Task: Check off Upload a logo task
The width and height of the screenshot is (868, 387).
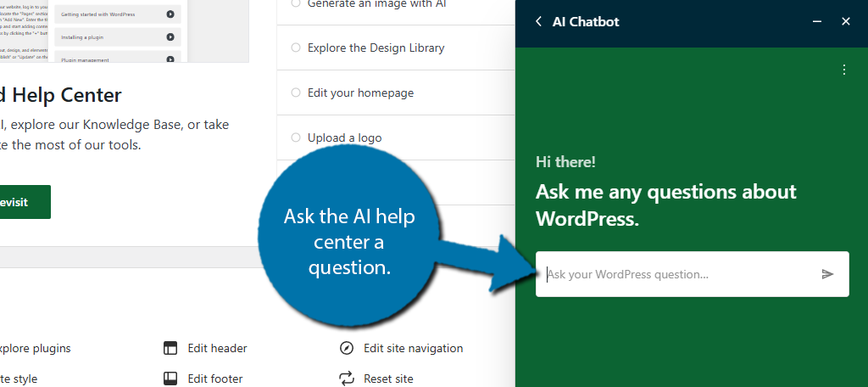Action: coord(296,137)
